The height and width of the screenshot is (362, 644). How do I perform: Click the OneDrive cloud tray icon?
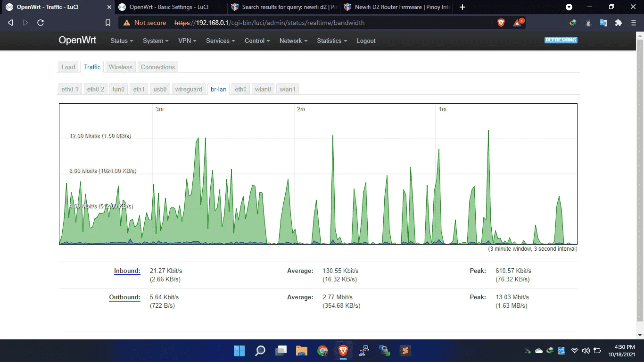(x=539, y=351)
